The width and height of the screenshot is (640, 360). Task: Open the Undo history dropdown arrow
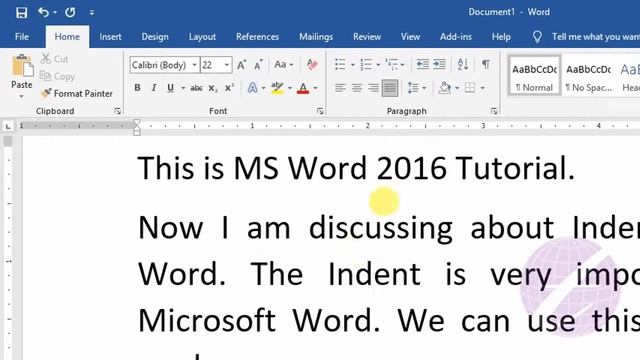[55, 13]
